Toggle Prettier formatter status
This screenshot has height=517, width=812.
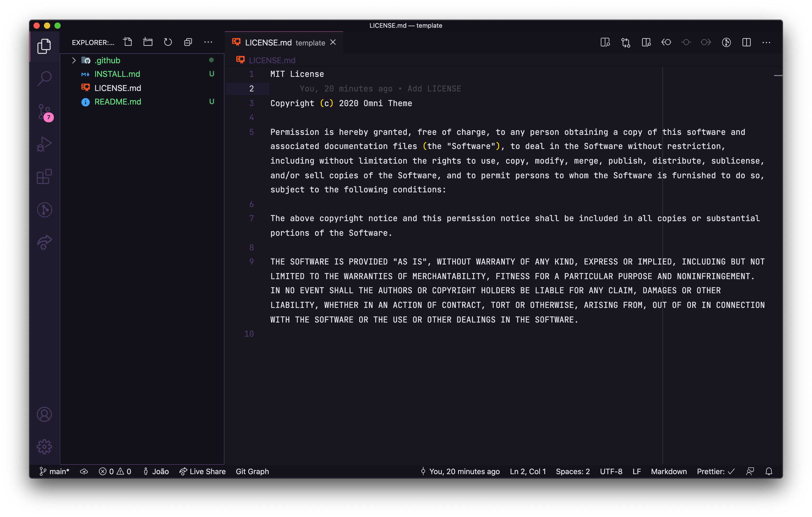pos(715,471)
